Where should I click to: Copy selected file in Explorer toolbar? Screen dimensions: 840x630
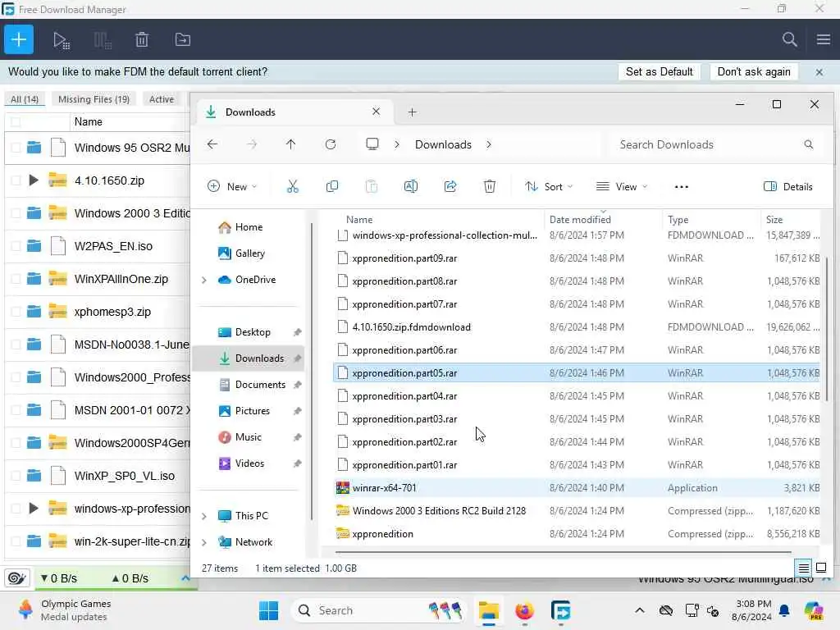[x=332, y=186]
